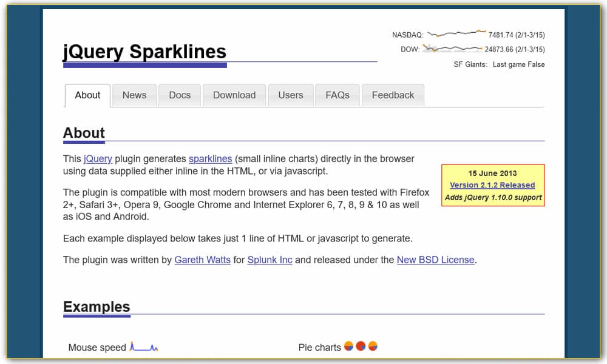Image resolution: width=607 pixels, height=364 pixels.
Task: Click the DOW sparkline chart
Action: click(x=452, y=48)
